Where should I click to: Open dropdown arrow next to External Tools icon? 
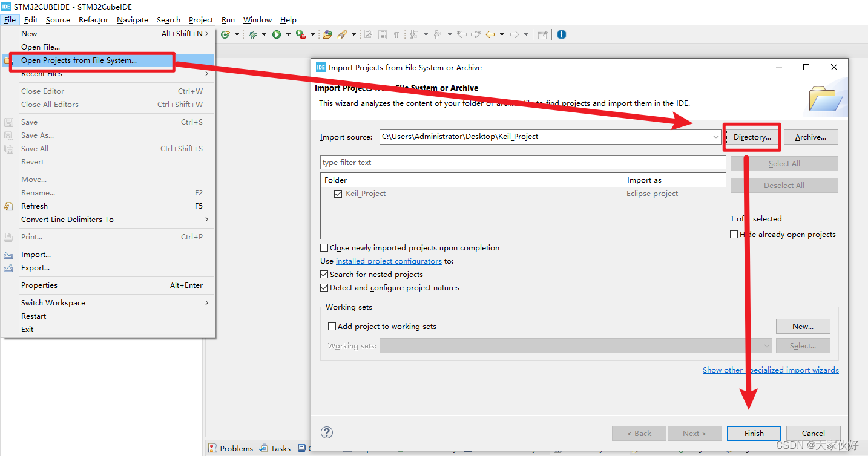(x=312, y=34)
